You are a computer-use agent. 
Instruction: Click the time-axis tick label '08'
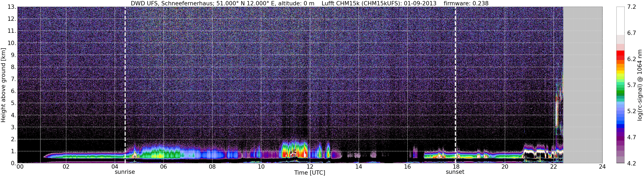(x=212, y=167)
